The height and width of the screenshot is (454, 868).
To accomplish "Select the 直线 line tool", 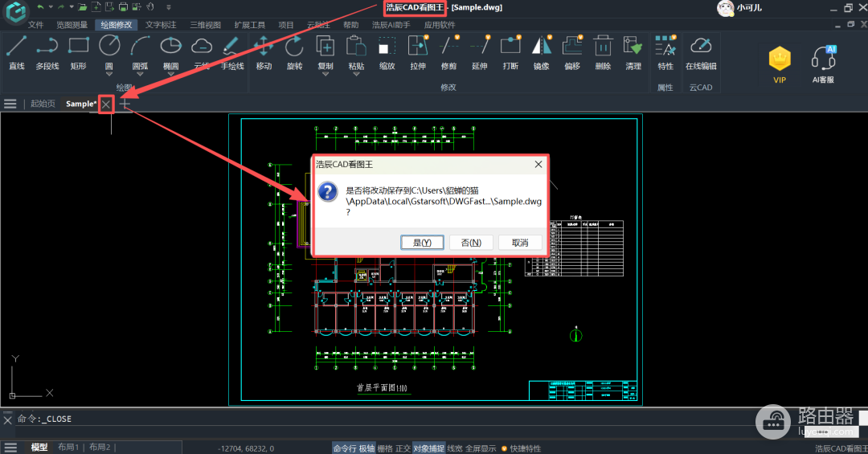I will click(x=17, y=53).
